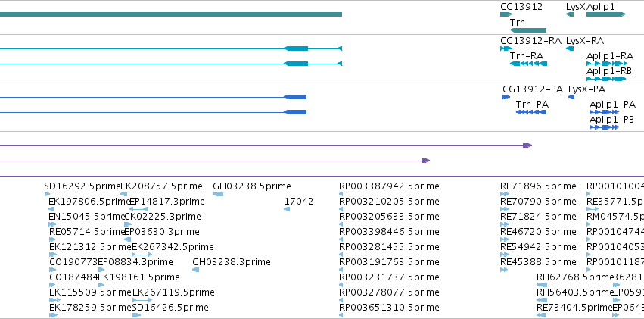
Task: Select the GH03238.5prime EST arrow
Action: 218,194
